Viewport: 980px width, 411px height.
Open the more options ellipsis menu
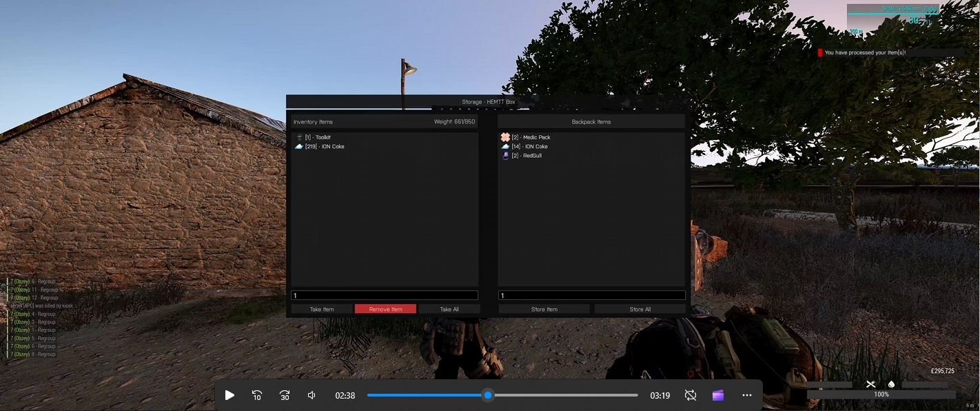click(x=747, y=395)
